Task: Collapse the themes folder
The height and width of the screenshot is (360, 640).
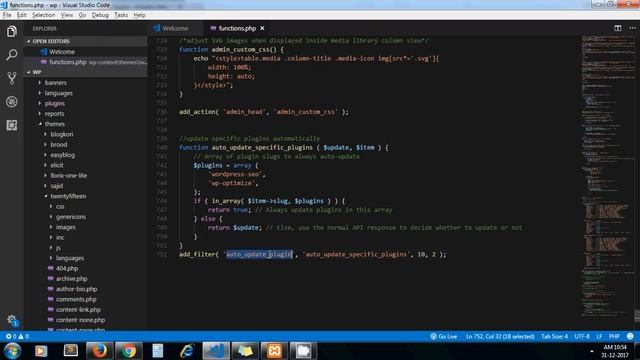Action: (55, 124)
